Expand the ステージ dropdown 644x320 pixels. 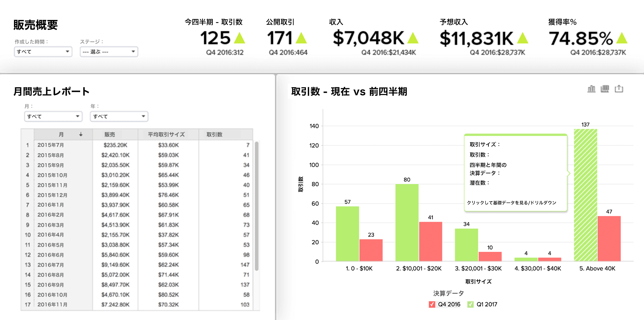[x=109, y=52]
